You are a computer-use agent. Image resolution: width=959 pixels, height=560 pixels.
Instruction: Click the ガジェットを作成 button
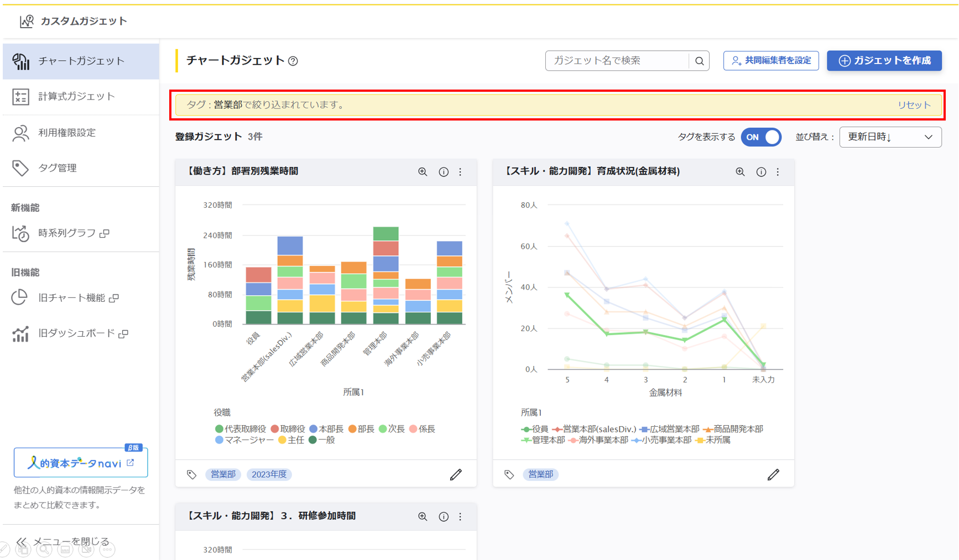click(884, 61)
